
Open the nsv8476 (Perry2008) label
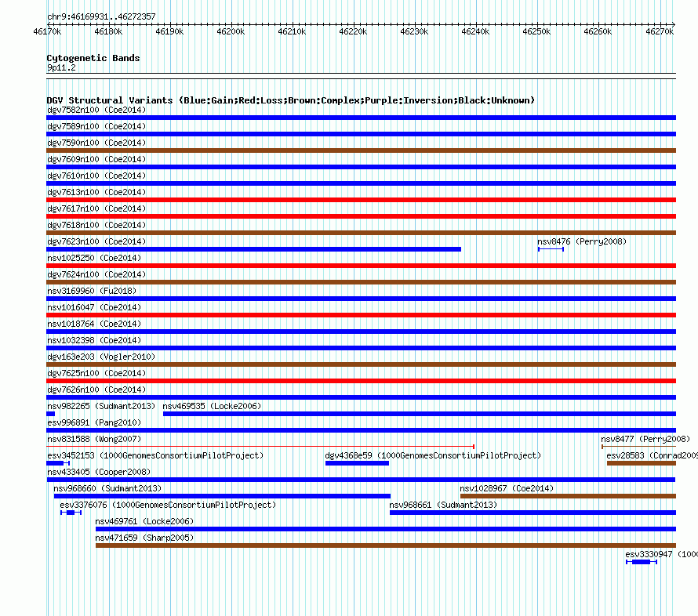click(582, 241)
